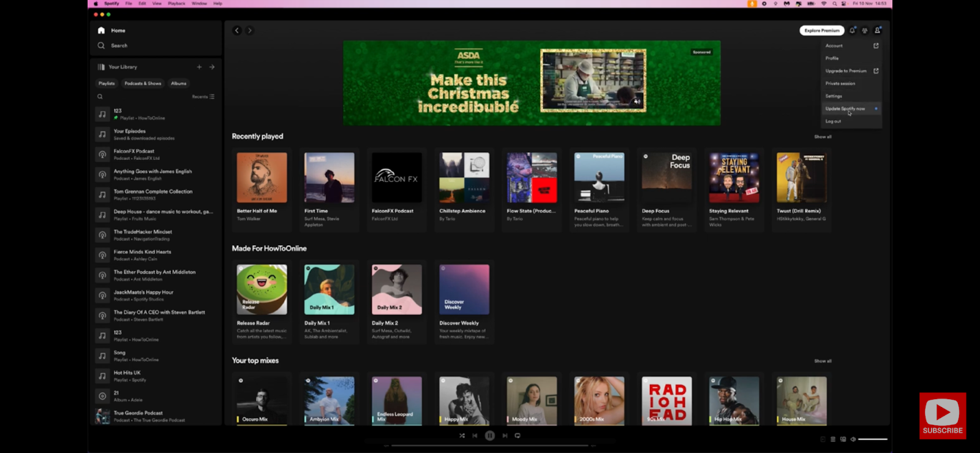Screen dimensions: 980x453
Task: Toggle repeat mode
Action: click(518, 436)
